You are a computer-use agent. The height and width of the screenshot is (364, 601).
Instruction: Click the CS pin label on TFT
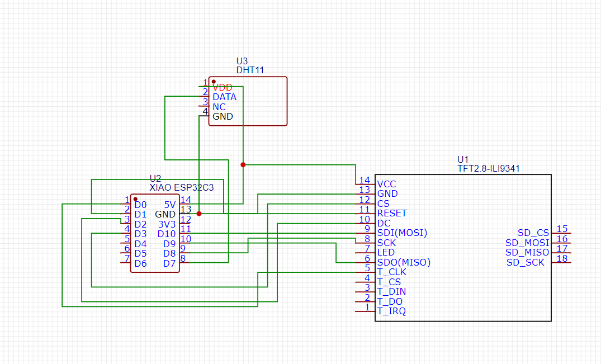[384, 204]
